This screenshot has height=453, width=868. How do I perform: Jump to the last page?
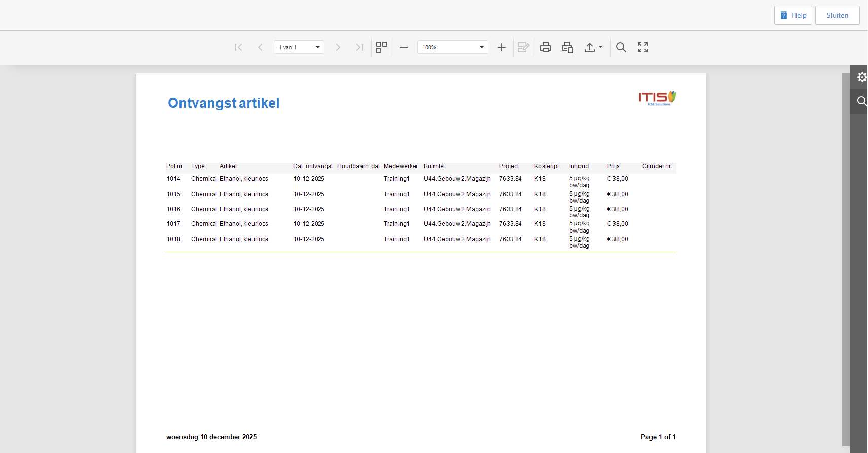(x=359, y=47)
